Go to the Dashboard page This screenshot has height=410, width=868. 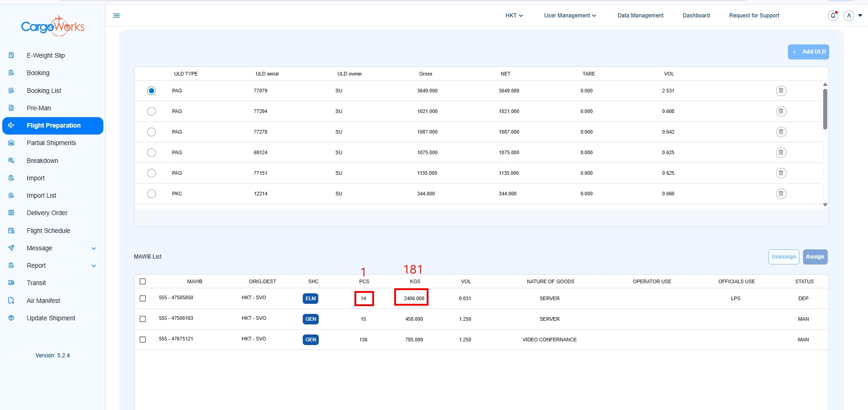coord(696,16)
